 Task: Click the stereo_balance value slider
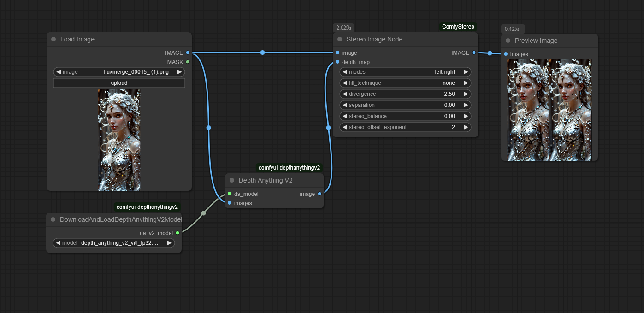click(405, 116)
